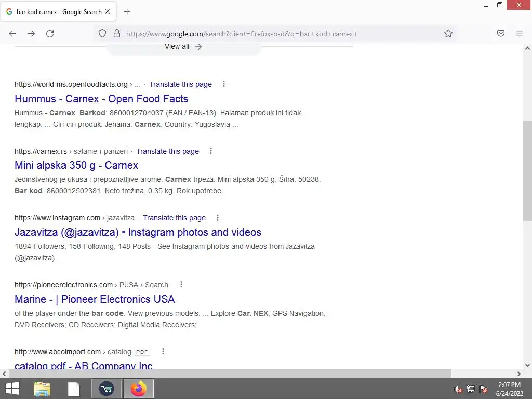
Task: Open options menu for carnex.rs result
Action: point(211,151)
